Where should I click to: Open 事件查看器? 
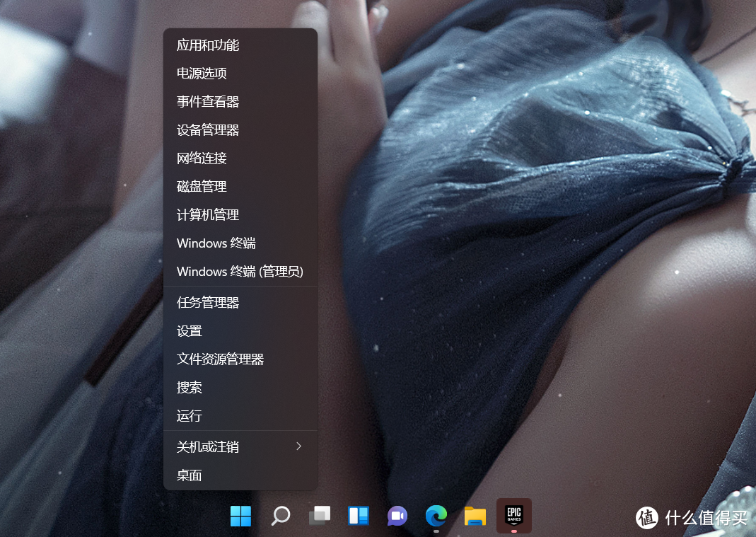click(209, 101)
